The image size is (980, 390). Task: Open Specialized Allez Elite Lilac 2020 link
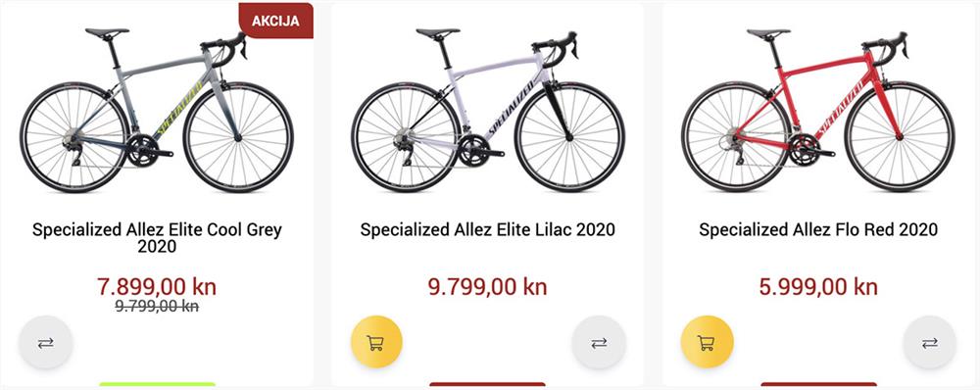click(487, 229)
